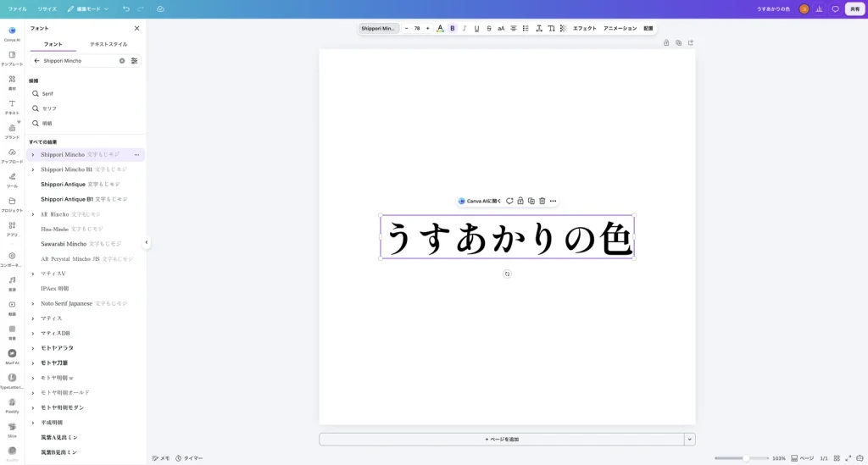
Task: Toggle strikethrough formatting in text toolbar
Action: click(x=489, y=28)
